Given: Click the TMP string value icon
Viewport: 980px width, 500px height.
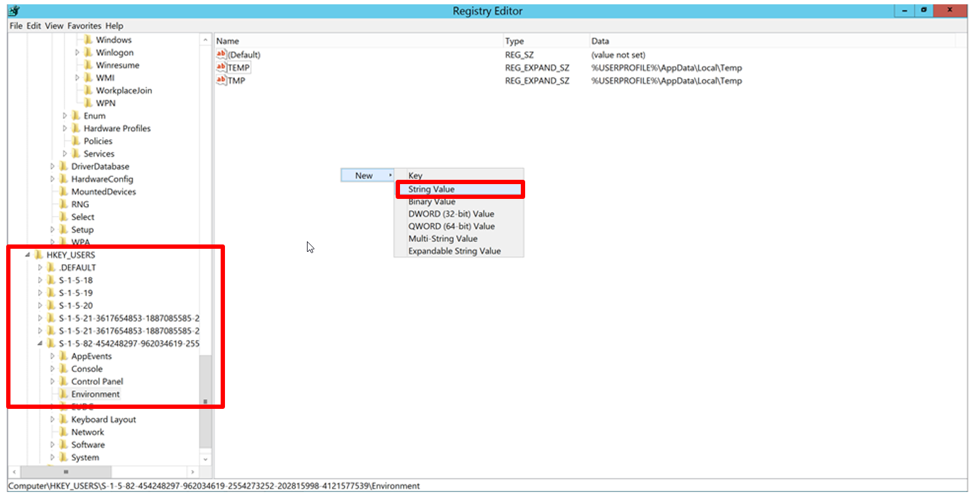Looking at the screenshot, I should point(221,80).
